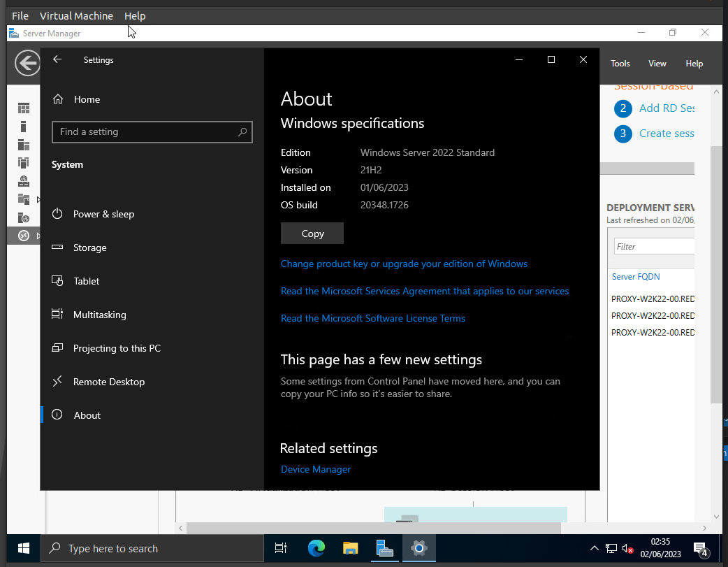
Task: Expand Remote Desktop Services arrow in sidebar
Action: (38, 236)
